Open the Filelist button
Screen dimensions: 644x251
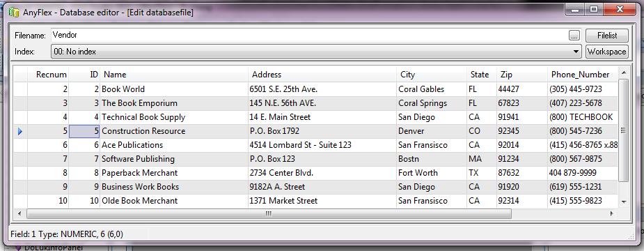606,36
